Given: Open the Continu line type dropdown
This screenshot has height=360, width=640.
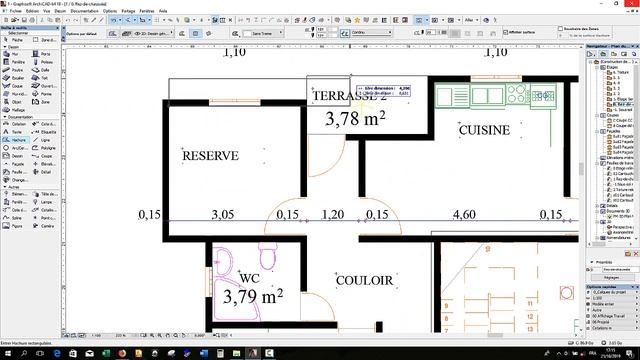Looking at the screenshot, I should [x=371, y=32].
